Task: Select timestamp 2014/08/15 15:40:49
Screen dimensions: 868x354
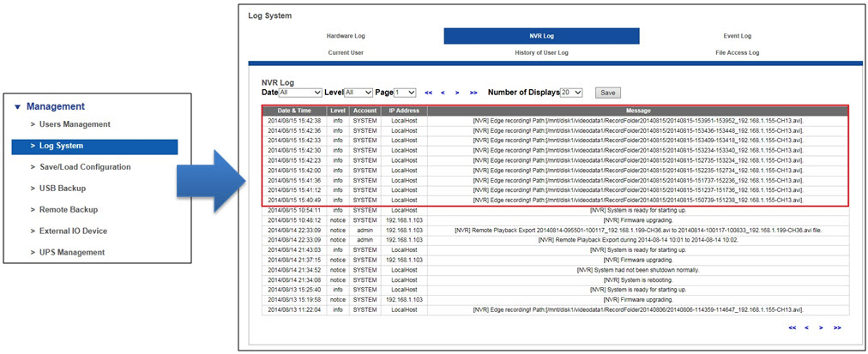Action: (294, 201)
